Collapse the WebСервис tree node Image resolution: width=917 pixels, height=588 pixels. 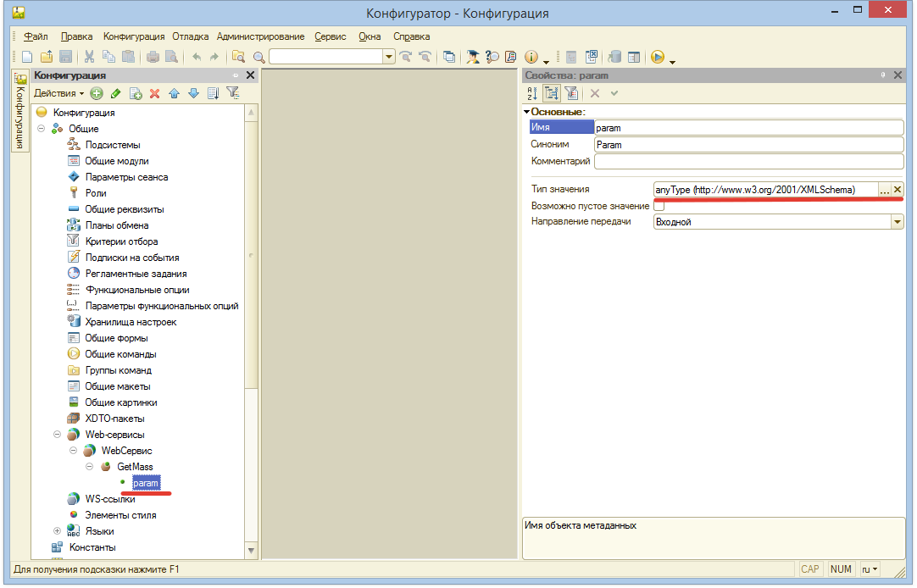(73, 451)
